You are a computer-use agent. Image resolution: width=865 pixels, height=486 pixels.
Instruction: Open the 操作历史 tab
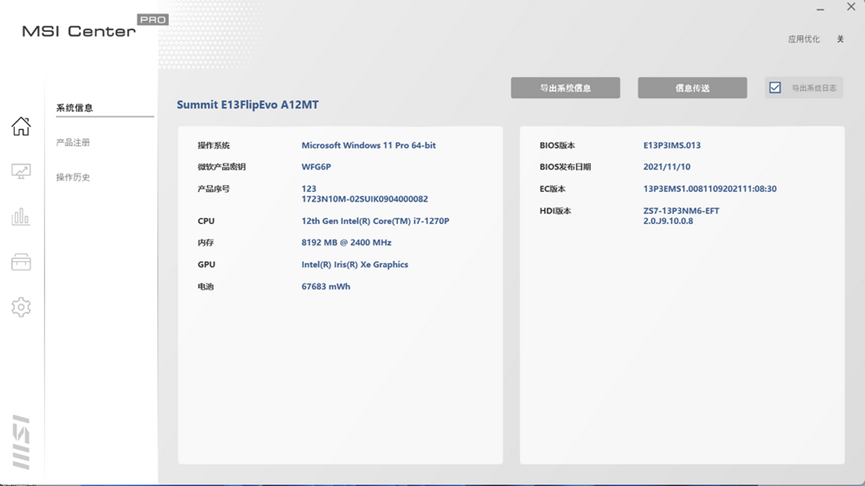tap(73, 177)
